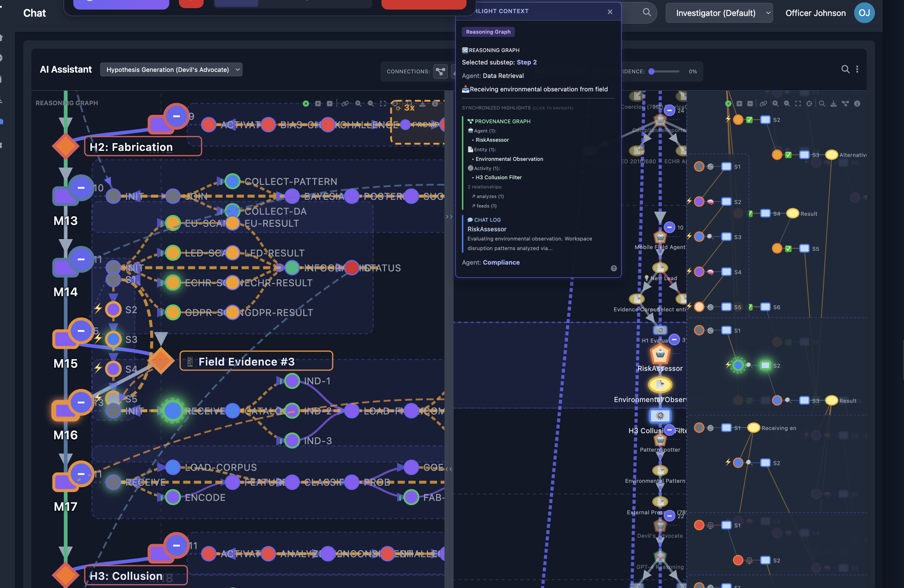Viewport: 904px width, 588px height.
Task: Zoom in on the right substep graph
Action: click(x=775, y=103)
